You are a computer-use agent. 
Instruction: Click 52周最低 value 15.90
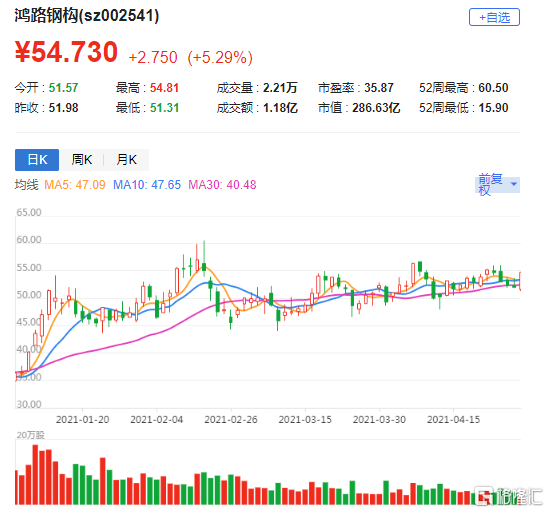pyautogui.click(x=493, y=108)
